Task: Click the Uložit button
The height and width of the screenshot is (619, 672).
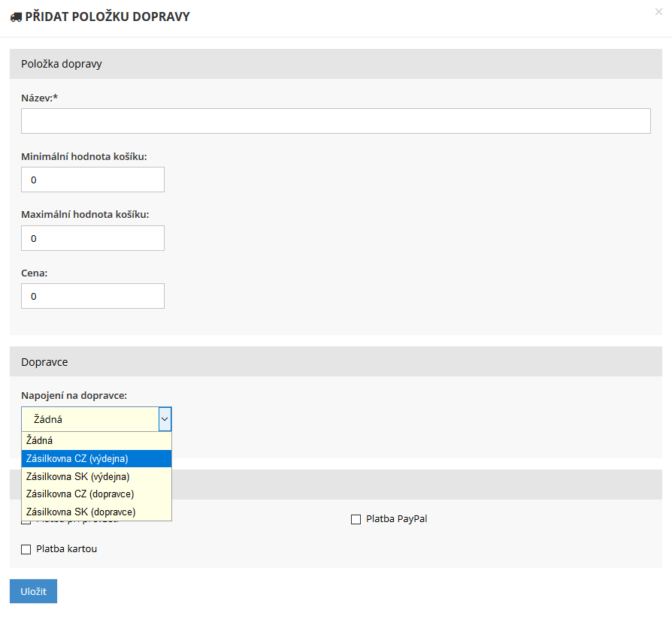Action: click(x=33, y=591)
